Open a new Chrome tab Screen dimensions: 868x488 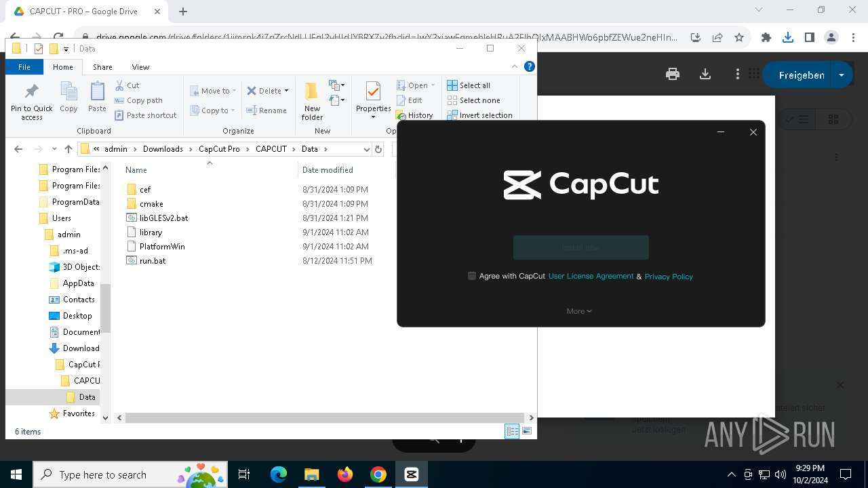183,12
